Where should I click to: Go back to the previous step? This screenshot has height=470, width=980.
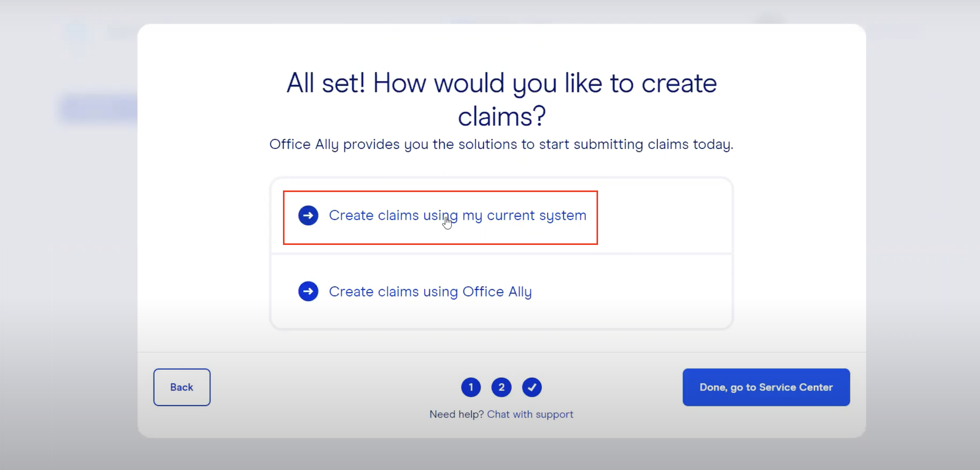point(182,387)
